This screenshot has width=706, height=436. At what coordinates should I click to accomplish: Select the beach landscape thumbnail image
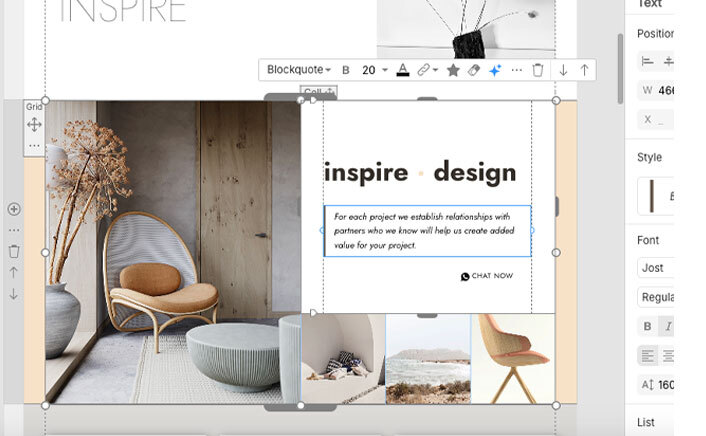(428, 358)
